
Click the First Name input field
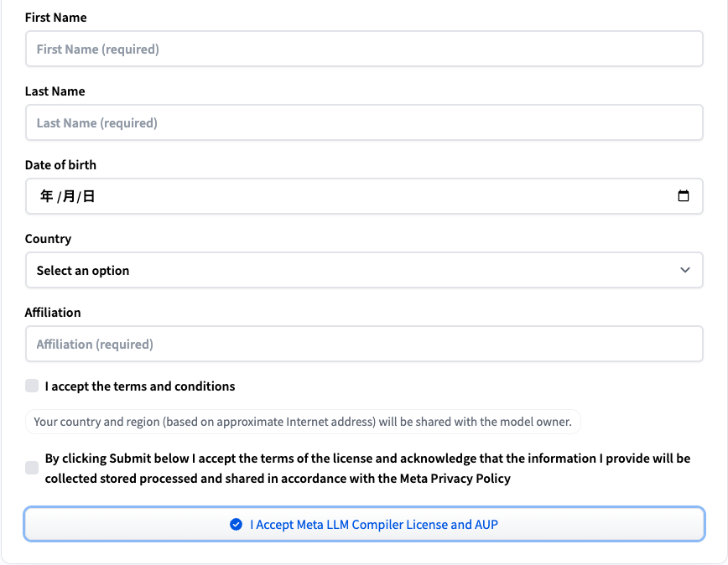[364, 49]
